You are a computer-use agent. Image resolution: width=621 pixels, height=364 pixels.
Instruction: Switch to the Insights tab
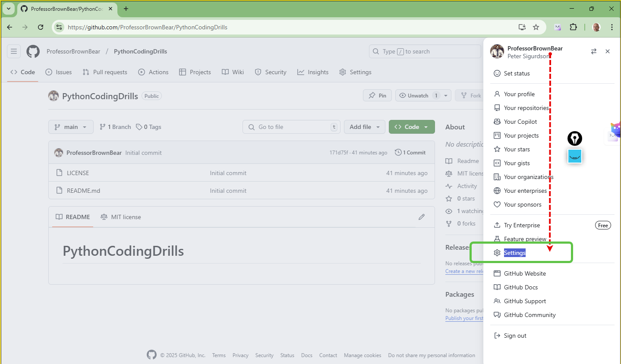313,72
